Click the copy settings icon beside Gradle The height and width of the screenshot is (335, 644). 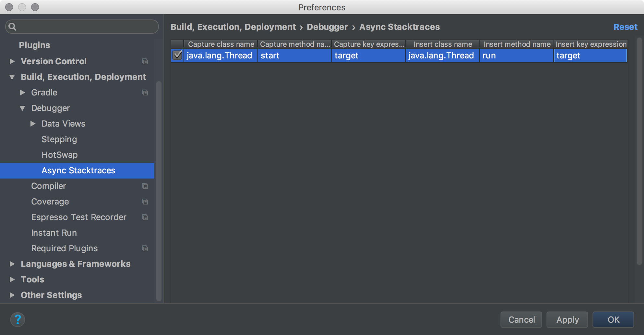click(x=145, y=93)
